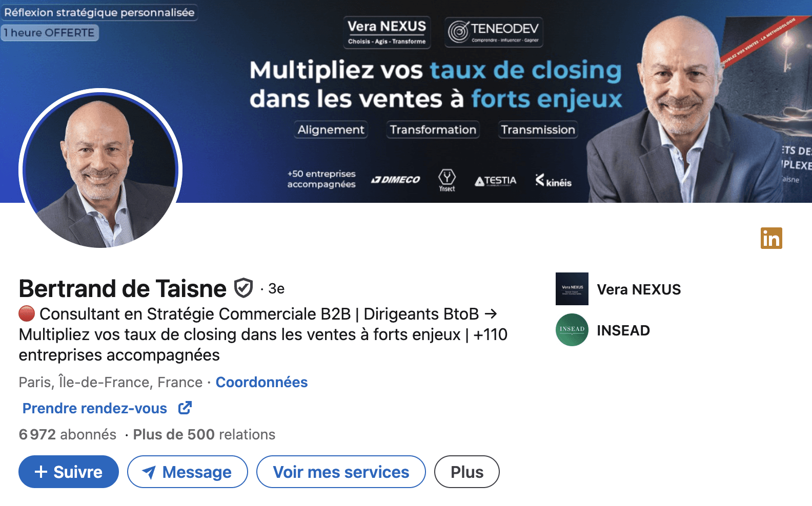812x506 pixels.
Task: Click the ATESTIA logo in the banner
Action: [x=495, y=181]
